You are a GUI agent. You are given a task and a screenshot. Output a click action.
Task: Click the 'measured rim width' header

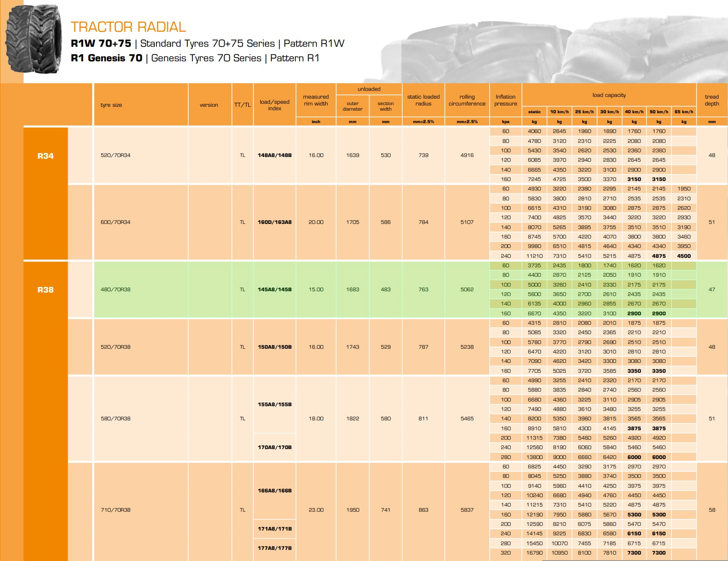click(316, 100)
